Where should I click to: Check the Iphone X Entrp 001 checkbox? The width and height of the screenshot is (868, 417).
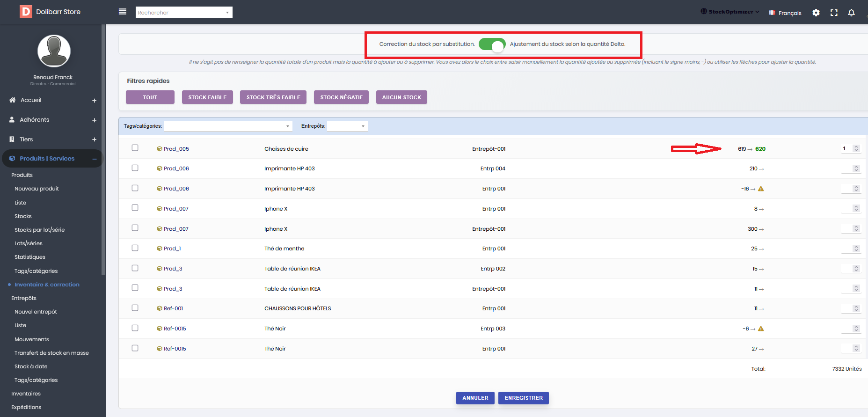pyautogui.click(x=135, y=208)
